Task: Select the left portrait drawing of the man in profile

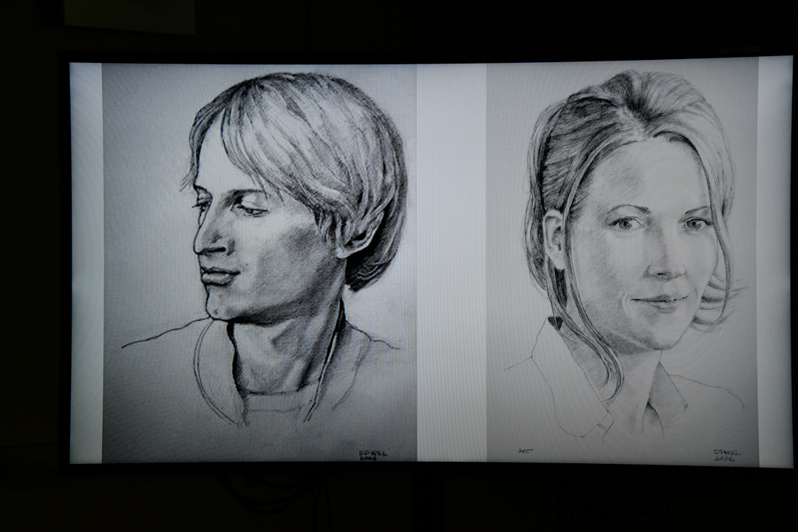Action: (259, 263)
